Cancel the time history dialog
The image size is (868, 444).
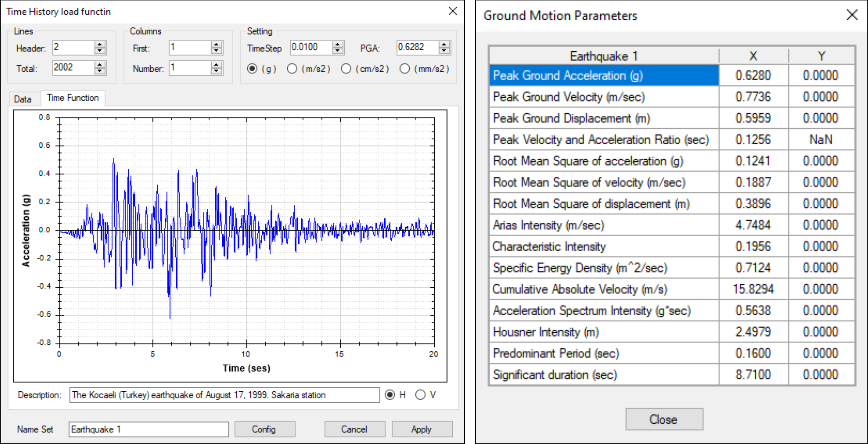(x=355, y=429)
